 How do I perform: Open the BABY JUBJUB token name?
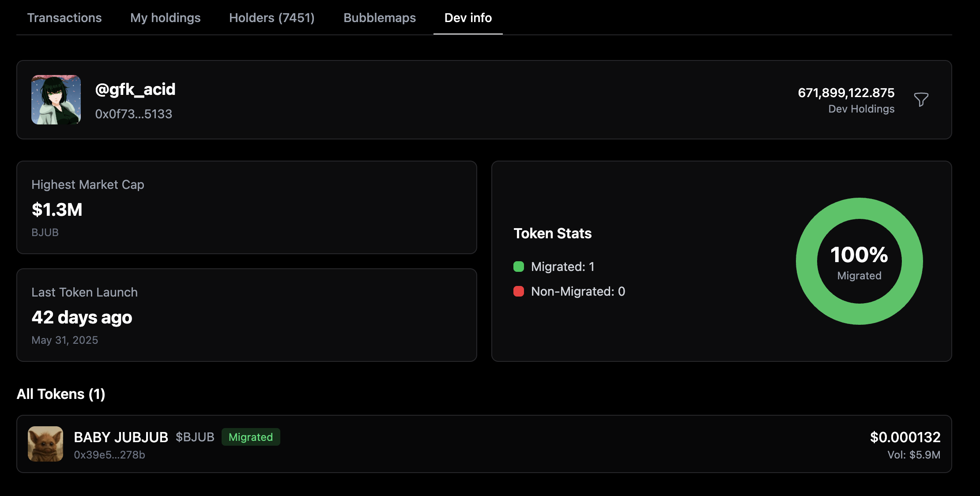click(x=121, y=437)
